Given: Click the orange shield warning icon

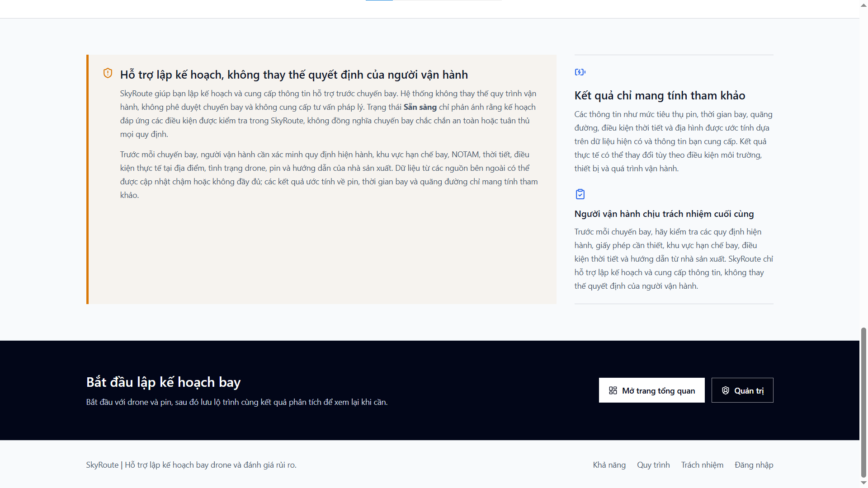Looking at the screenshot, I should click(108, 73).
